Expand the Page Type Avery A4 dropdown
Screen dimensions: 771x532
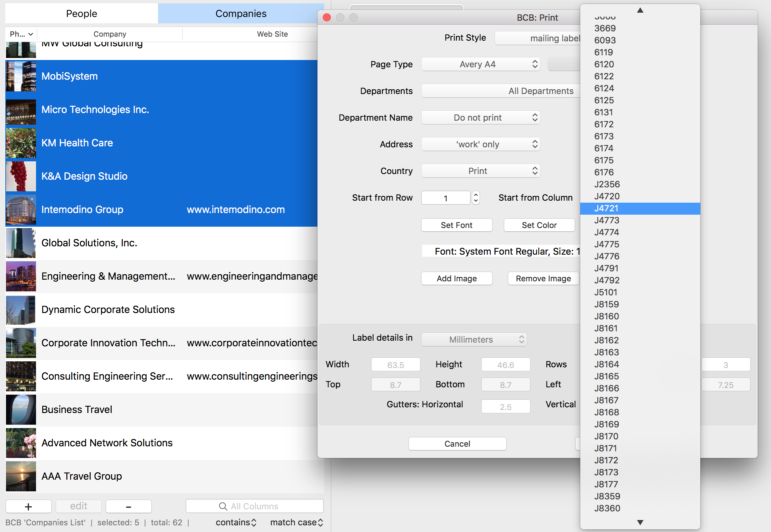(x=480, y=63)
